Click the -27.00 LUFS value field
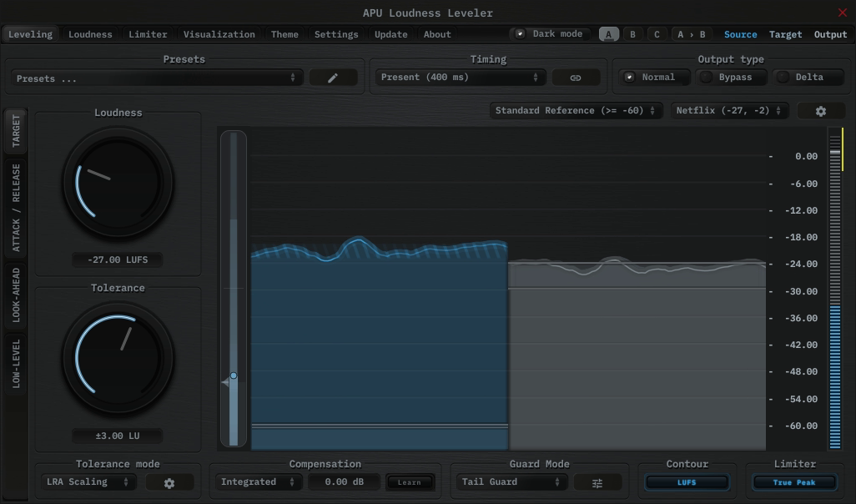 [x=118, y=260]
